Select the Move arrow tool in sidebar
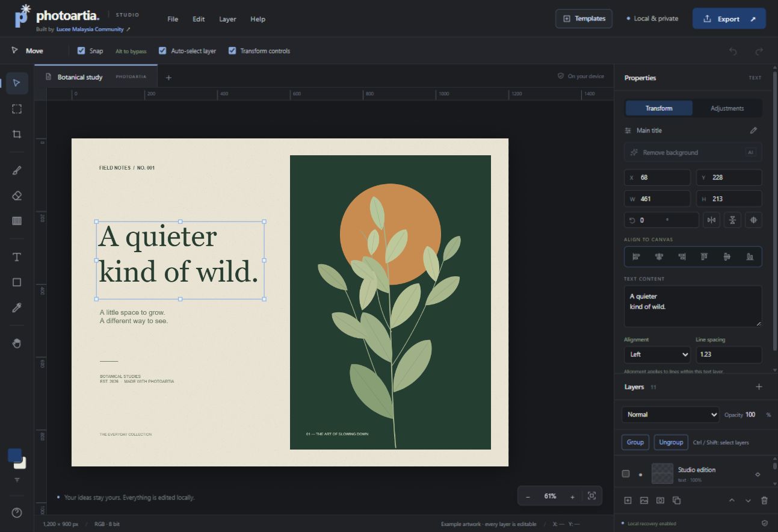 (x=17, y=83)
